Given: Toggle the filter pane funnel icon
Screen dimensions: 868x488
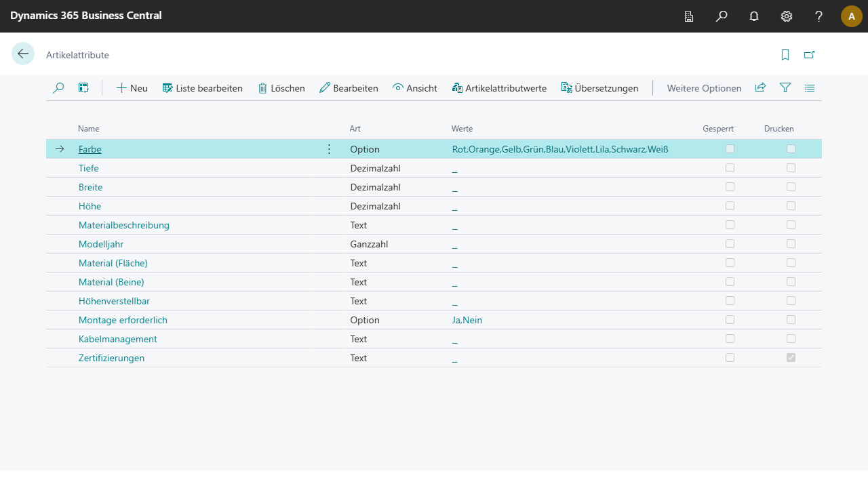Looking at the screenshot, I should (x=785, y=88).
